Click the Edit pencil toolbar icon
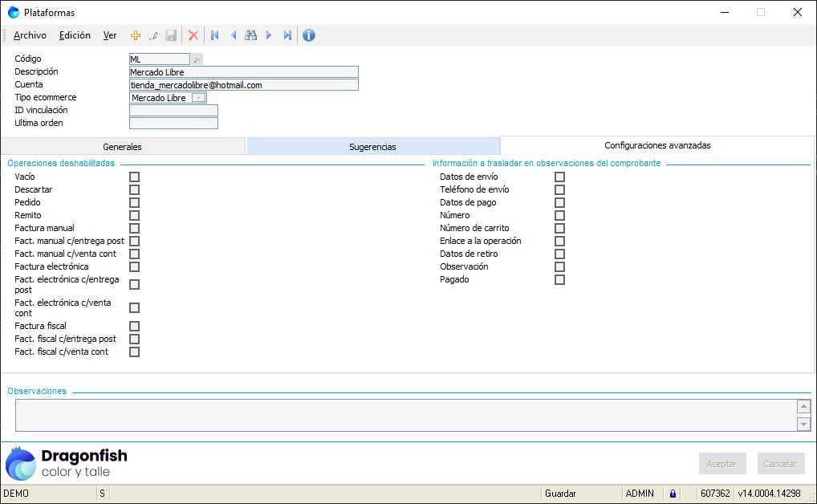 click(x=153, y=35)
